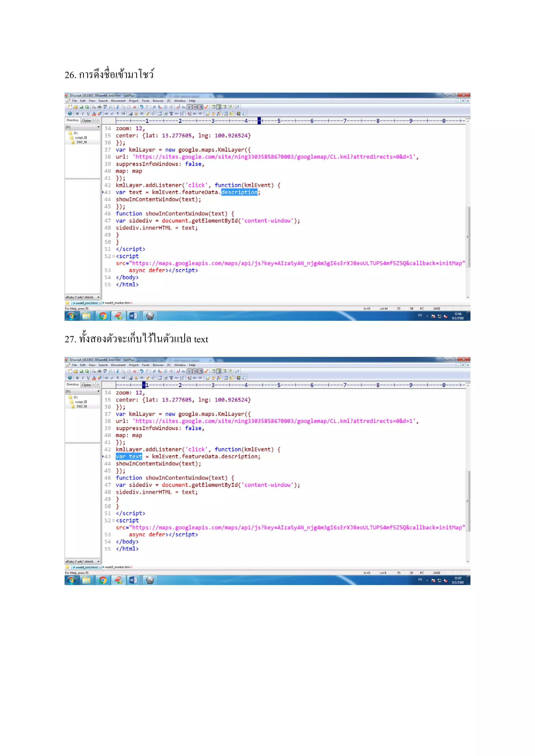
Task: Select week5_marker.html document tab in step 26 window
Action: (x=117, y=303)
